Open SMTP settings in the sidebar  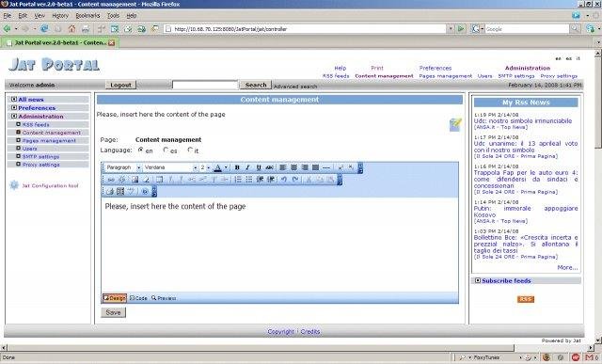click(x=40, y=157)
